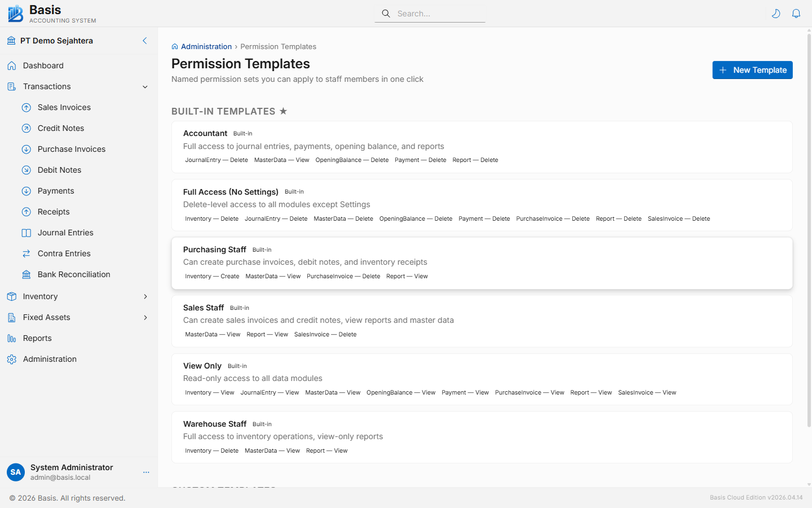Screen dimensions: 812x508
Task: Open notifications via the bell icon
Action: click(x=796, y=13)
